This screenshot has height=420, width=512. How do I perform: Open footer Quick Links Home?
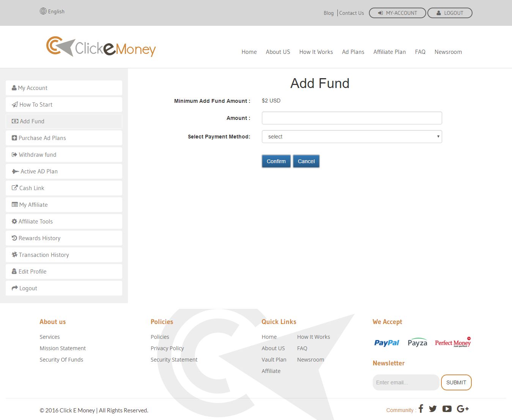tap(269, 337)
